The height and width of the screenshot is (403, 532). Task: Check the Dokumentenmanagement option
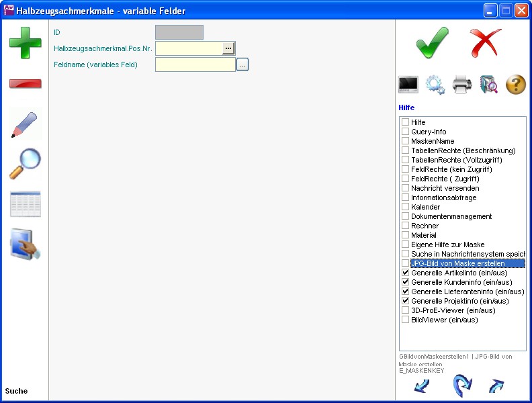pos(405,217)
